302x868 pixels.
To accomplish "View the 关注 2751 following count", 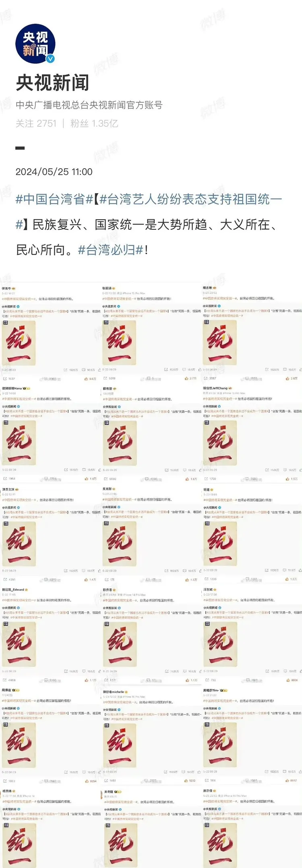I will point(36,123).
